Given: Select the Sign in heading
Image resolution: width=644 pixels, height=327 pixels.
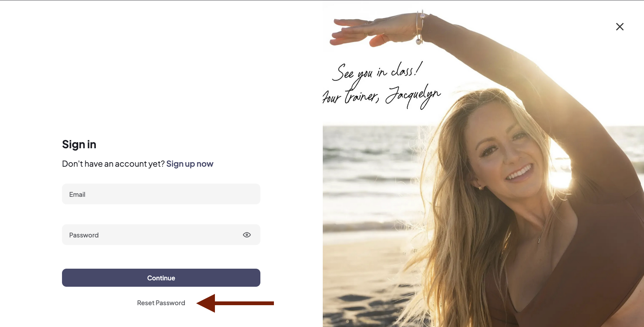Looking at the screenshot, I should (79, 144).
